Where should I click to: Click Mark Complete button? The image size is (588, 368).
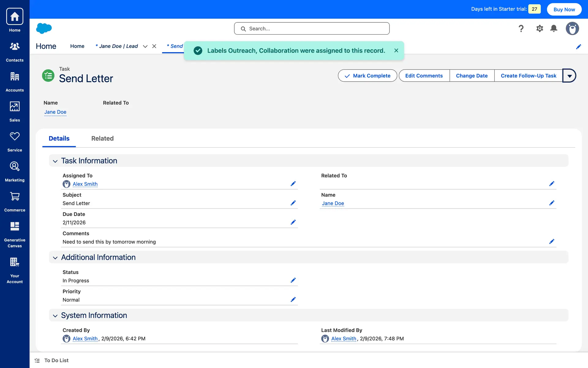pos(367,76)
